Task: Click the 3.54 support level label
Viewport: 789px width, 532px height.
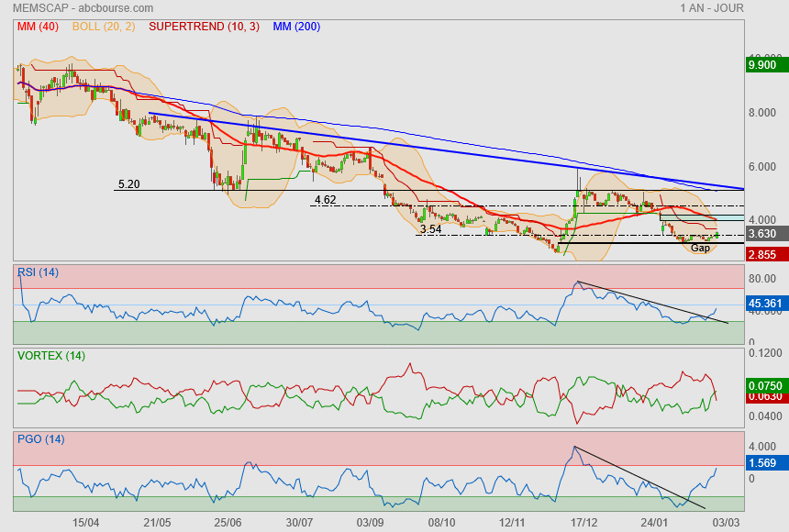Action: point(430,229)
